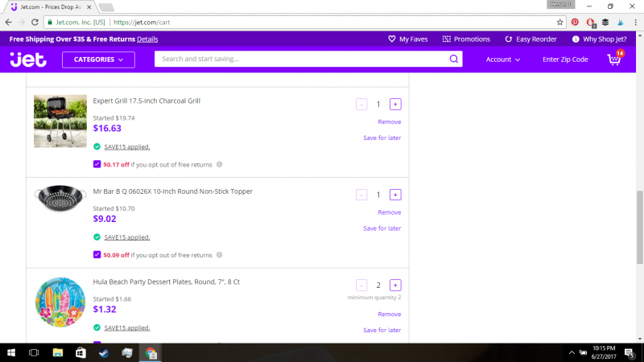This screenshot has height=362, width=644.
Task: Open the shopping cart icon
Action: tap(615, 59)
